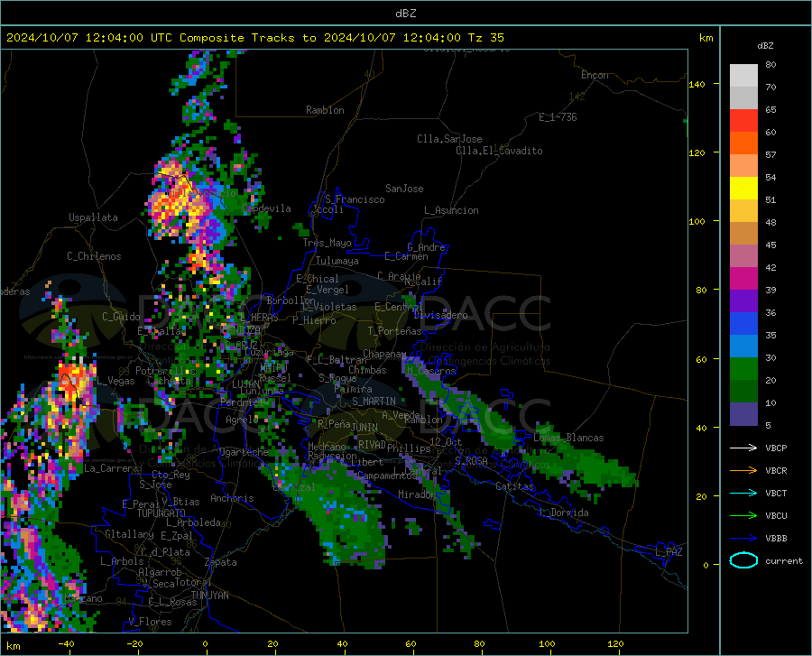This screenshot has width=812, height=656.
Task: Click the 140 km tick on vertical axis
Action: (x=697, y=84)
